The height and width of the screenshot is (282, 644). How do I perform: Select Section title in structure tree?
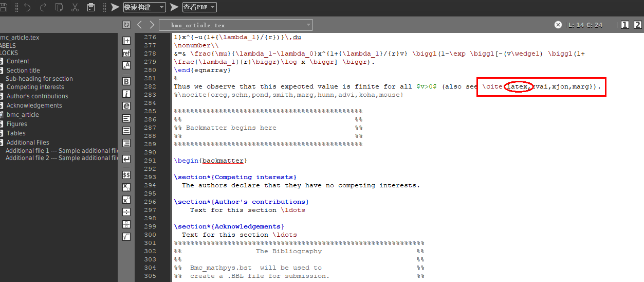click(23, 70)
